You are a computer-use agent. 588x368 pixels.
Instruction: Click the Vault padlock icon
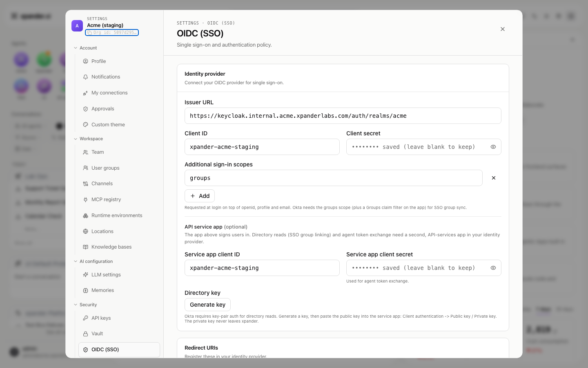[x=86, y=334]
